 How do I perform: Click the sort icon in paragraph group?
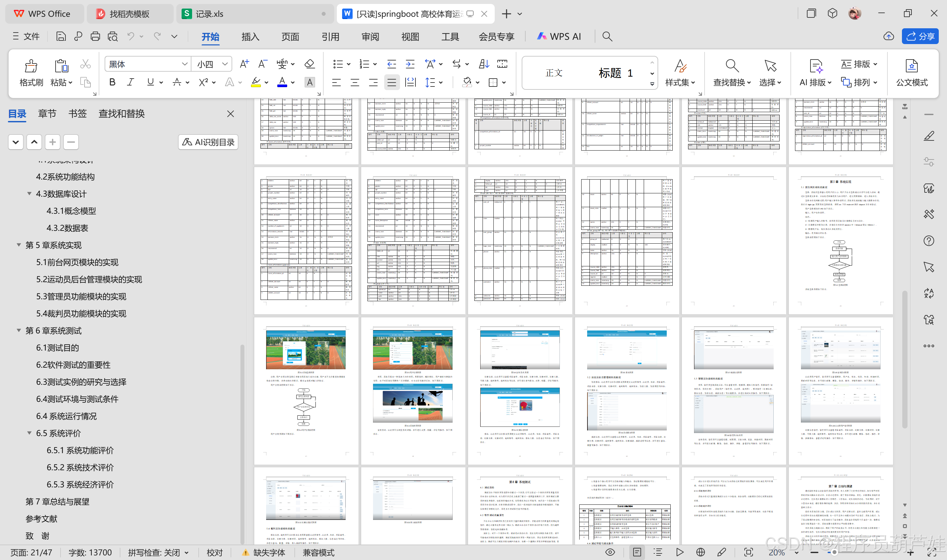(484, 64)
